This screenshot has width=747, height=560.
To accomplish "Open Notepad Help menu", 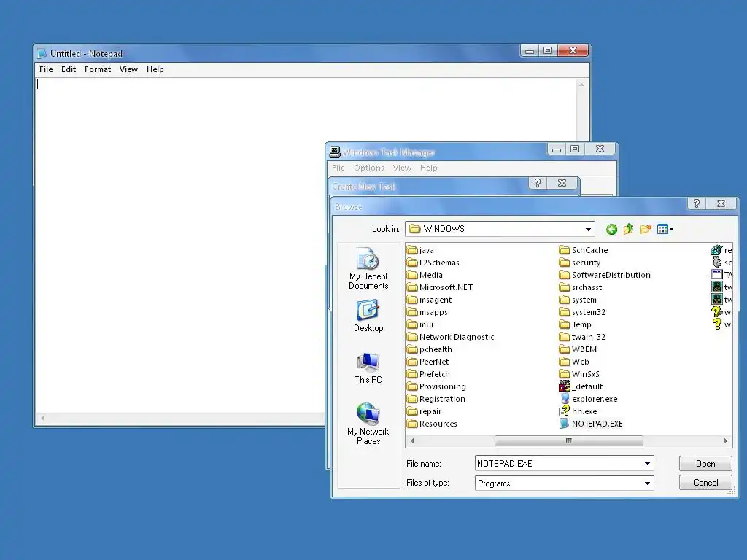I will tap(155, 69).
